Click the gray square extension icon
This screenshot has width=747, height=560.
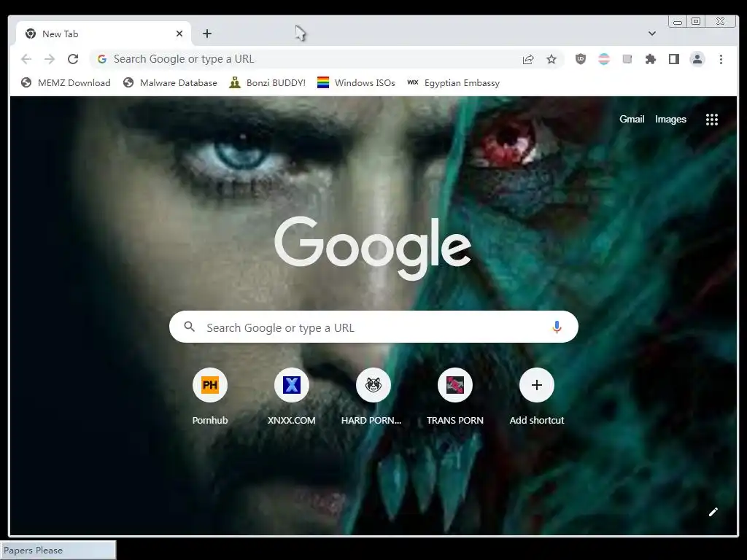point(627,59)
